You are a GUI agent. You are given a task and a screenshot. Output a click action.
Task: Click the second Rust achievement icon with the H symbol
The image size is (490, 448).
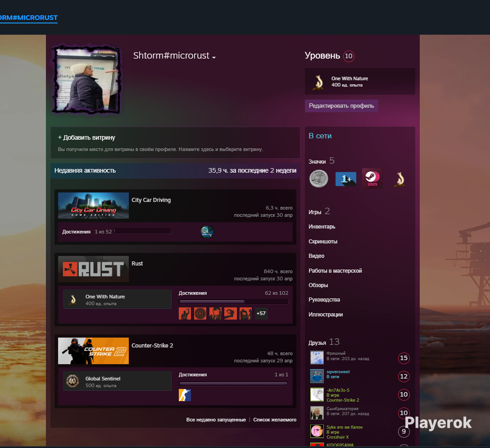click(x=200, y=313)
